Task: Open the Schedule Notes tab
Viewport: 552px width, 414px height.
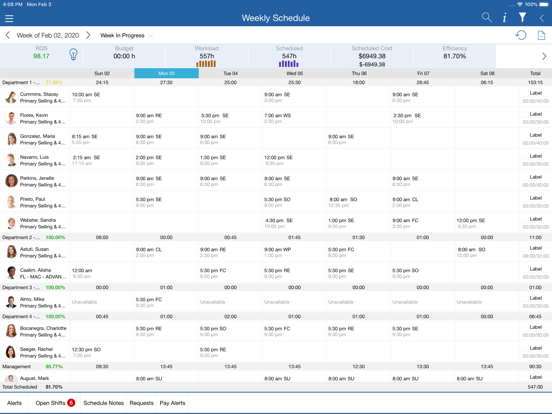Action: (104, 403)
